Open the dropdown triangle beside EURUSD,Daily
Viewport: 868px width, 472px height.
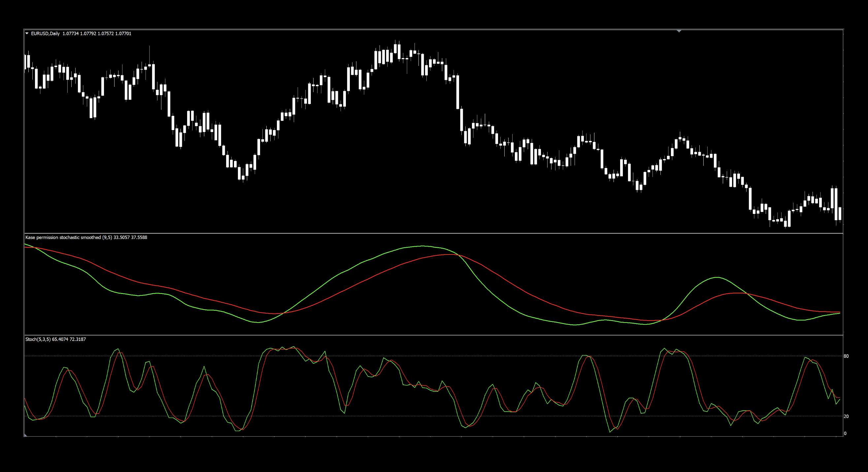click(27, 33)
